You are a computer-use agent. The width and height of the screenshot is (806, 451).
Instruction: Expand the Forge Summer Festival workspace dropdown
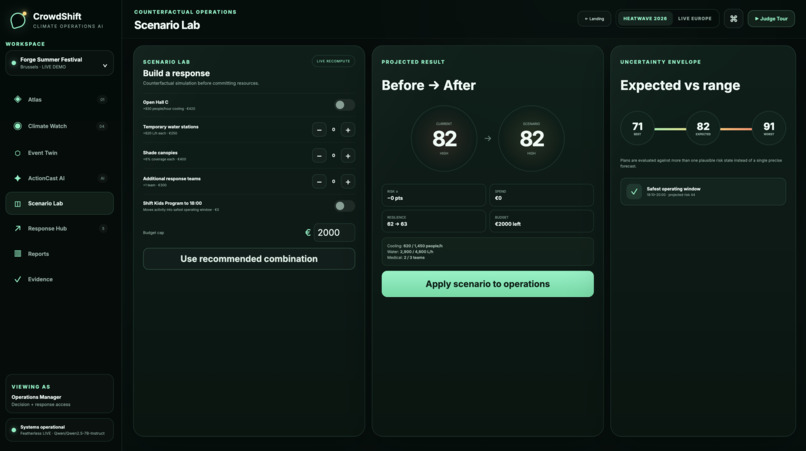point(60,63)
